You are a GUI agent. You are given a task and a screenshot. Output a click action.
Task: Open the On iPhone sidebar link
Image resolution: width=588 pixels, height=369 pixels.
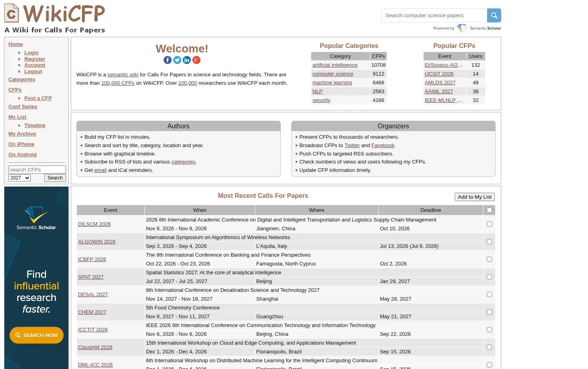[21, 144]
